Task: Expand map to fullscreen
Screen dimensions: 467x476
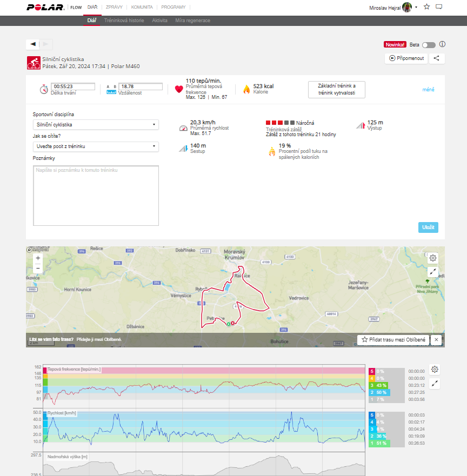Action: point(433,271)
